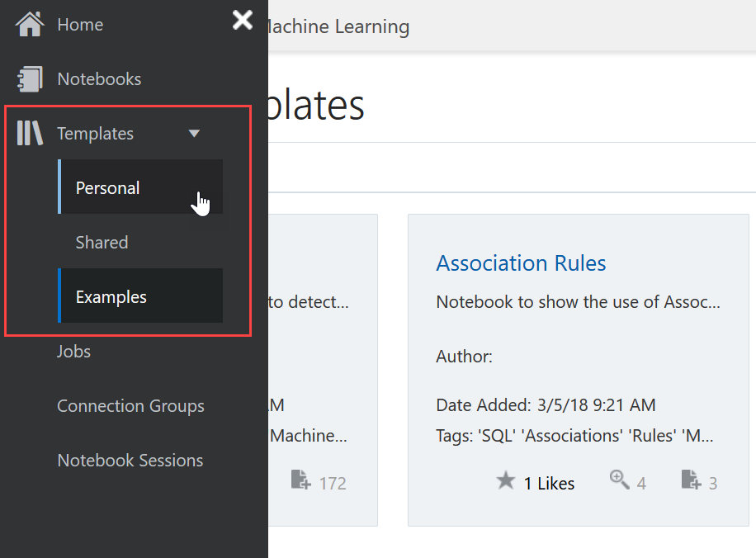Close the navigation menu with X
Image resolution: width=756 pixels, height=558 pixels.
click(x=243, y=20)
